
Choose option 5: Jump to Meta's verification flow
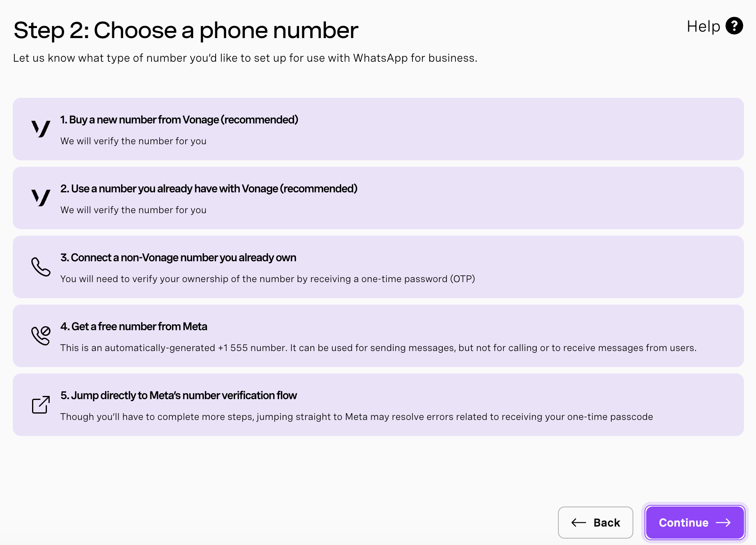coord(178,396)
